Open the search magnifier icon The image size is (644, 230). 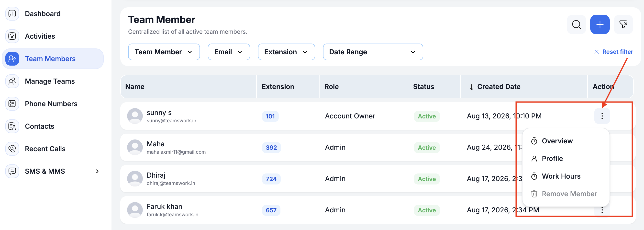tap(576, 24)
